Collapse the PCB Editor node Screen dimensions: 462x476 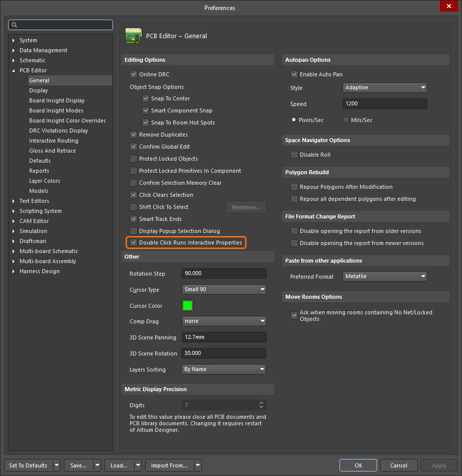click(14, 70)
